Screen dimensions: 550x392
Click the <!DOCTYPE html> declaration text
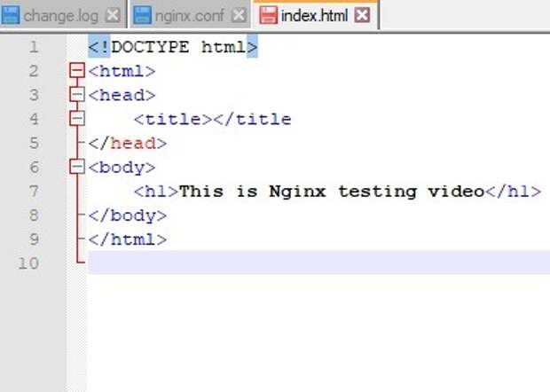click(x=173, y=47)
